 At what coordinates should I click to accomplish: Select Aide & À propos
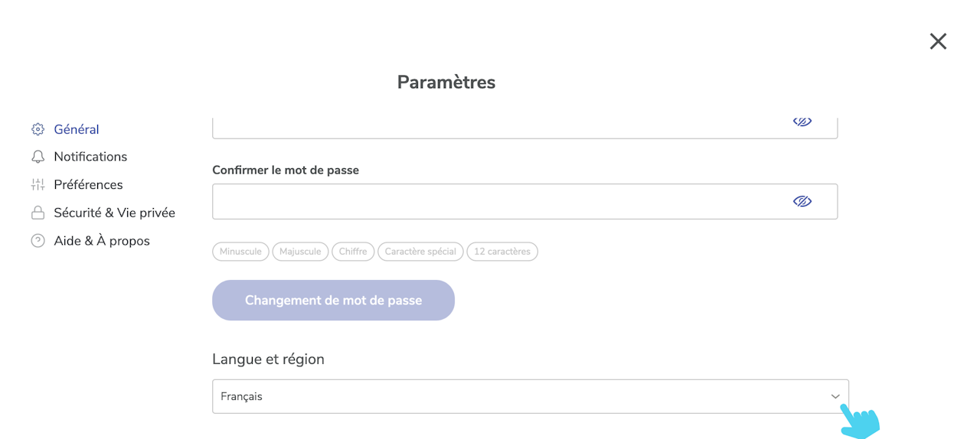coord(102,241)
